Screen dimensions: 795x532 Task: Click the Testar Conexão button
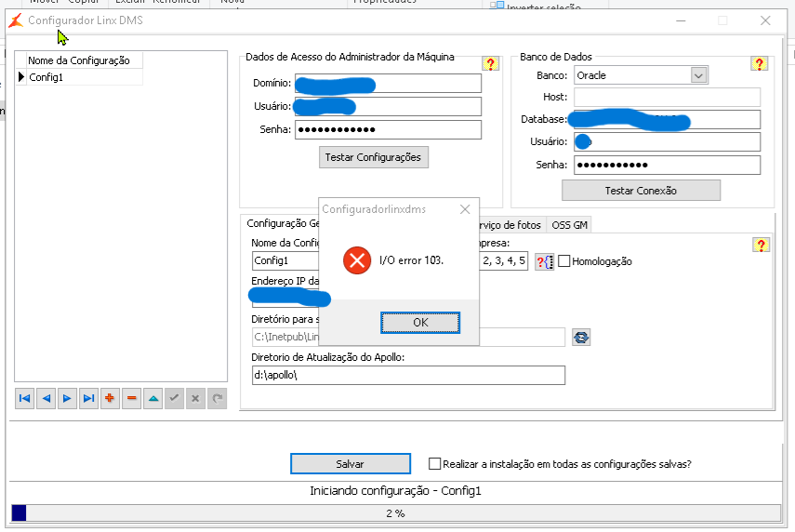[x=641, y=191]
